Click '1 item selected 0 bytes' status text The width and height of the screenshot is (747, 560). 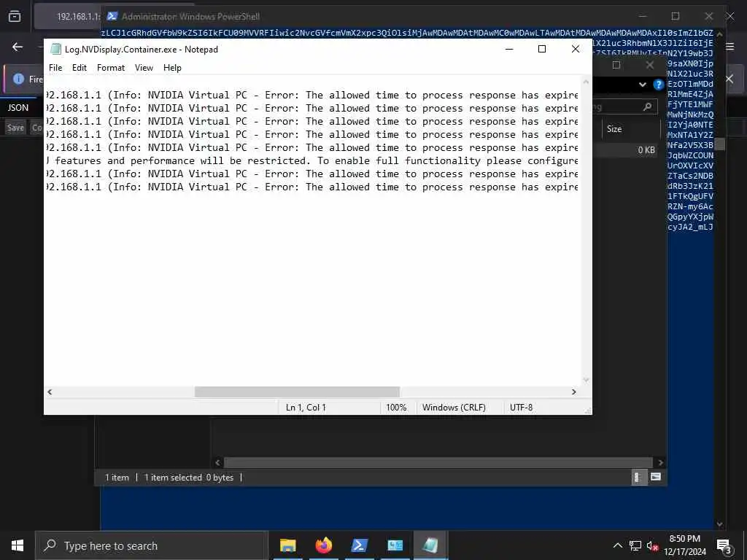(189, 478)
